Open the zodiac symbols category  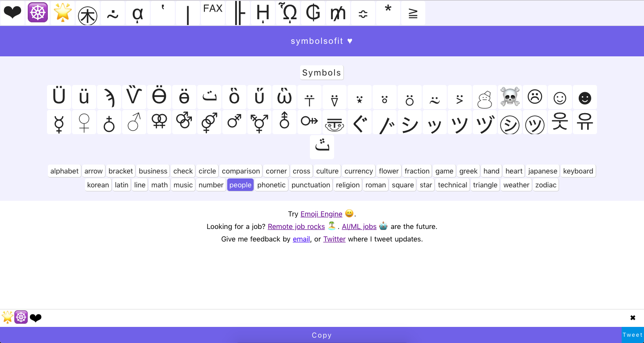point(546,185)
